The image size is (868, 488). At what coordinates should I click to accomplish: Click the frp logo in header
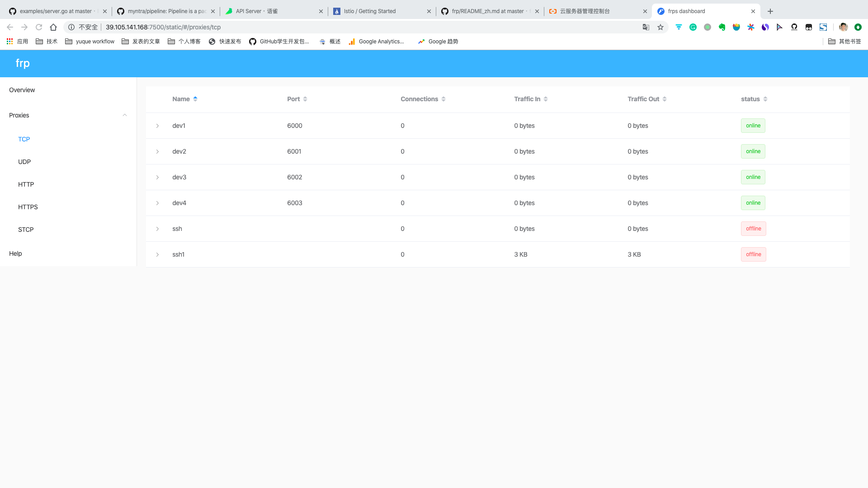pyautogui.click(x=23, y=63)
